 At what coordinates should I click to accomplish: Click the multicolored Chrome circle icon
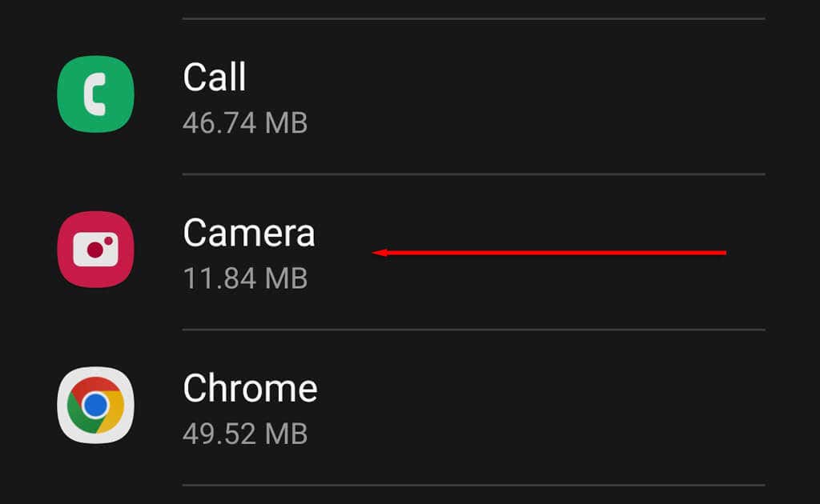point(94,405)
